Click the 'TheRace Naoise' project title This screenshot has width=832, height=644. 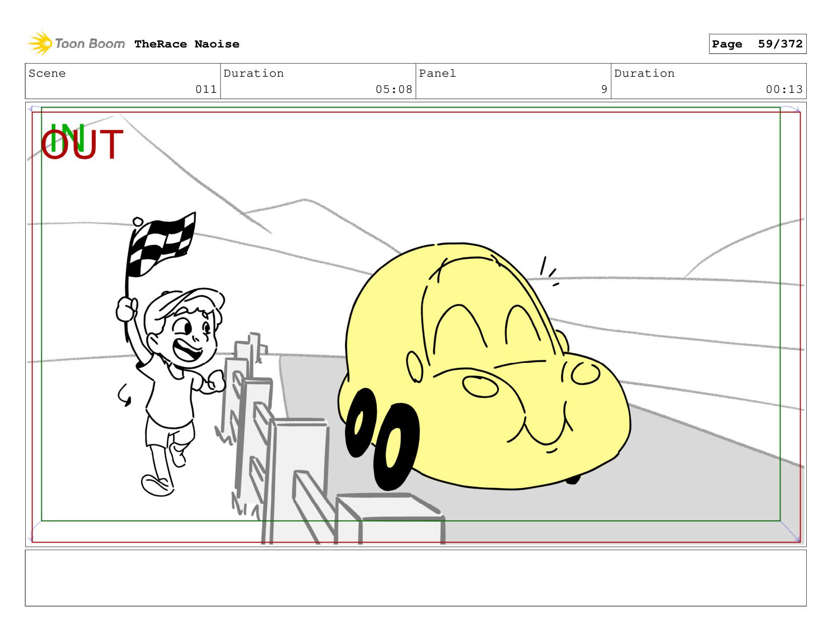[187, 44]
